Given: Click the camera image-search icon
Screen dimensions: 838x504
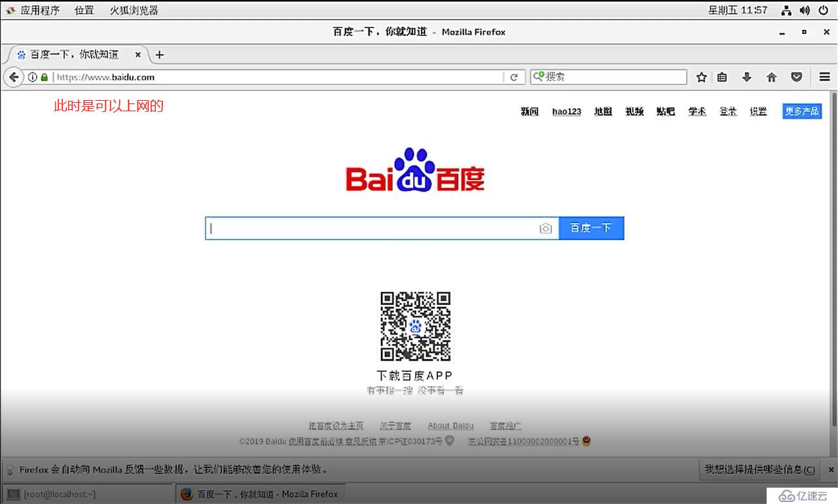Looking at the screenshot, I should tap(546, 228).
